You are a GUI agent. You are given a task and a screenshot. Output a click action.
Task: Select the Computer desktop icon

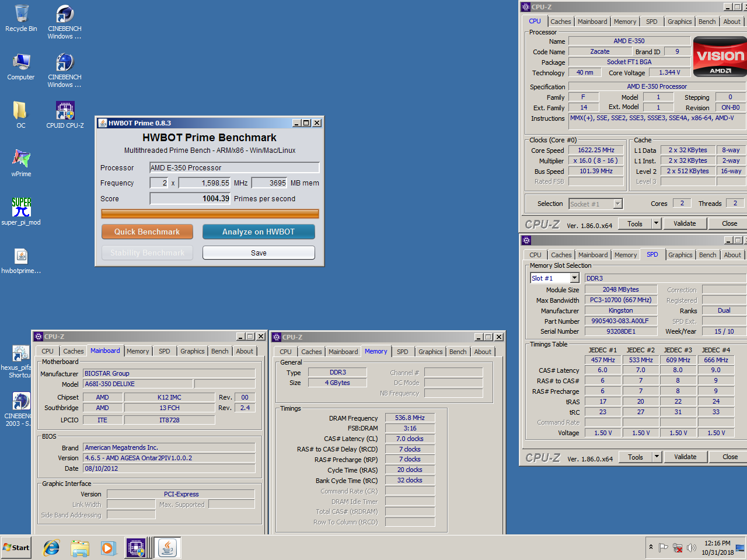(21, 67)
